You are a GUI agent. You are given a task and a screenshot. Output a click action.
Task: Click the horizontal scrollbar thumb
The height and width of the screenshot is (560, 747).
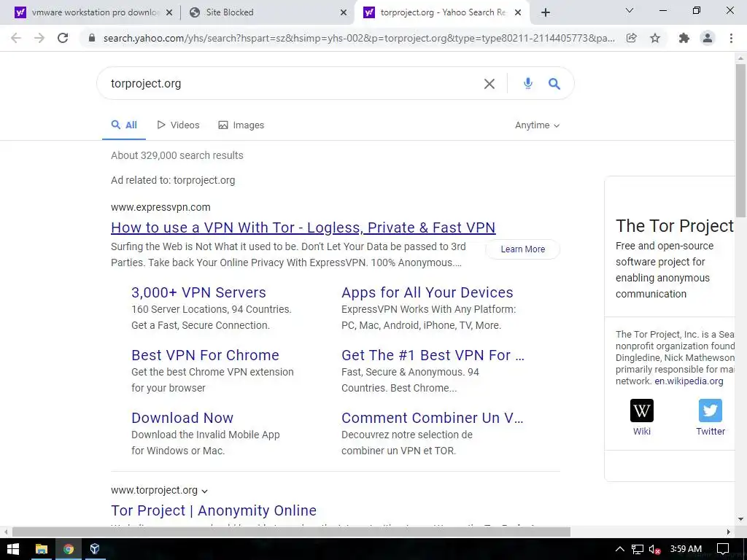pos(291,532)
